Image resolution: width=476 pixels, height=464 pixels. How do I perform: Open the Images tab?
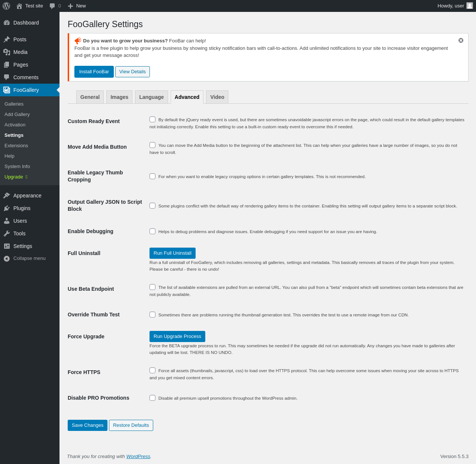[119, 97]
